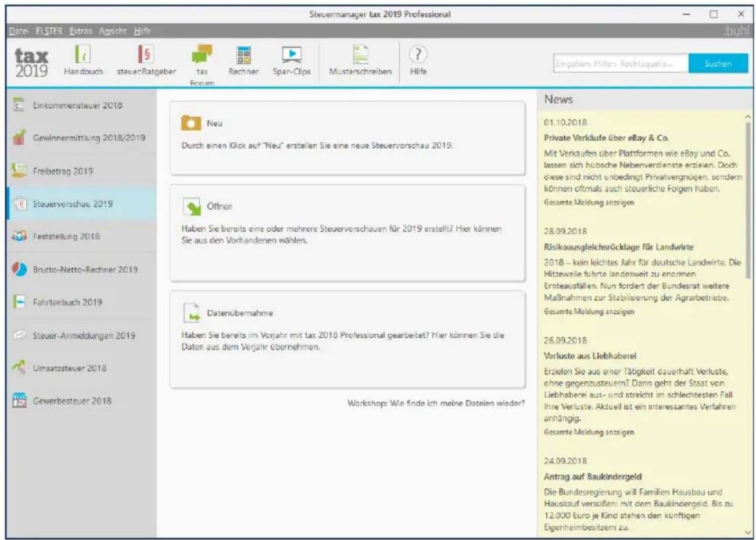Click the headline Private Verkäufe über eBay & Co.
Screen dimensions: 756x540
point(606,138)
